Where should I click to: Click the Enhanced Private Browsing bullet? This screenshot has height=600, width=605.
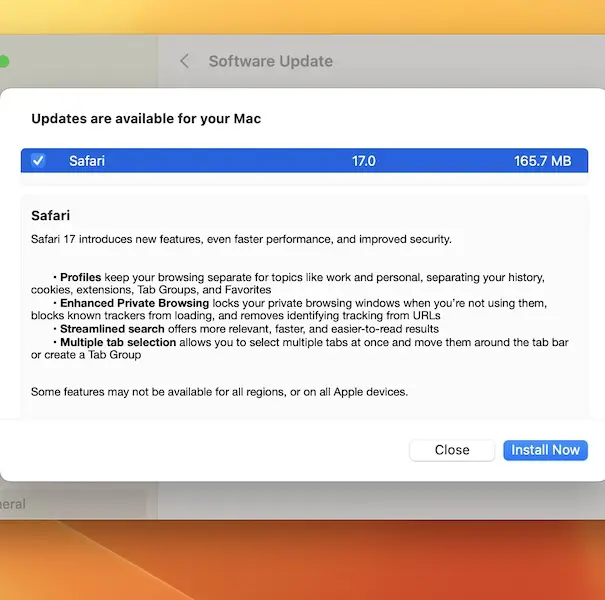coord(134,303)
